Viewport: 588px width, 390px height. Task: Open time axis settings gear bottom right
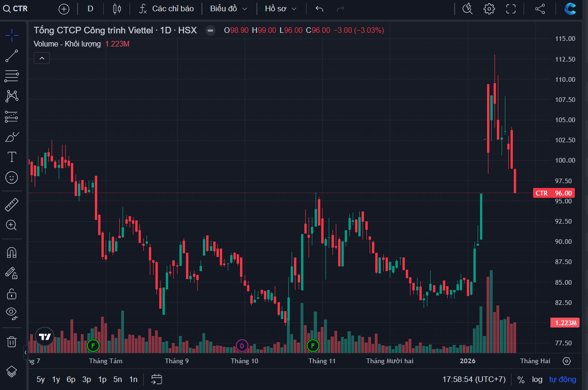click(x=566, y=361)
